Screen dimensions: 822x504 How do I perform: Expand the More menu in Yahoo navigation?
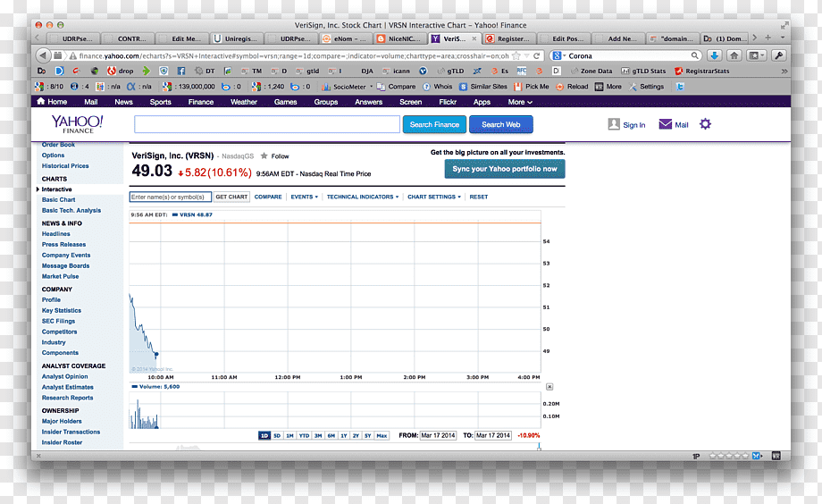520,102
